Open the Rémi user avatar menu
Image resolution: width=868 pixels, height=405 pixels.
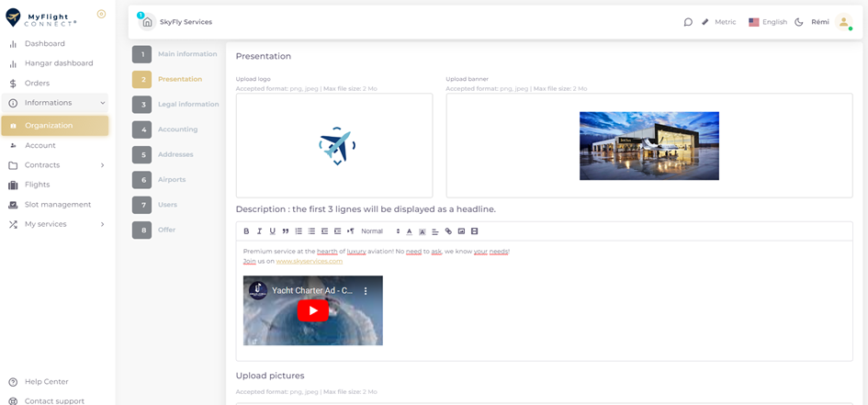(x=843, y=22)
